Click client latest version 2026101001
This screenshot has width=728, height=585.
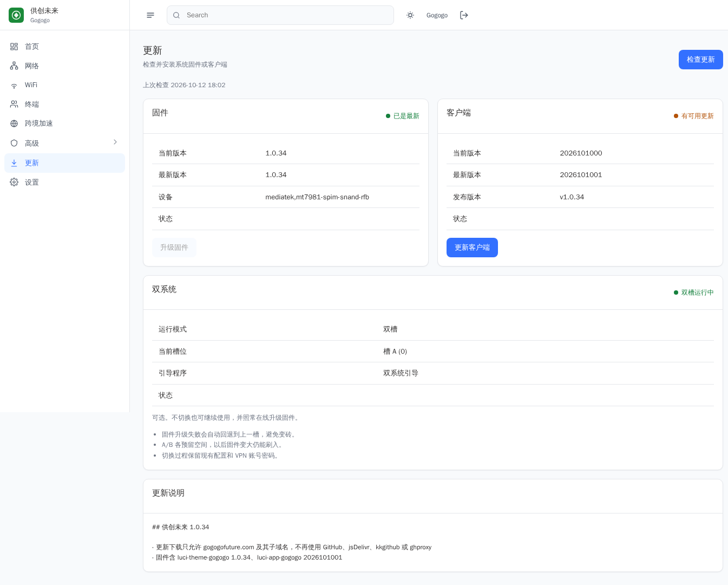pos(581,175)
